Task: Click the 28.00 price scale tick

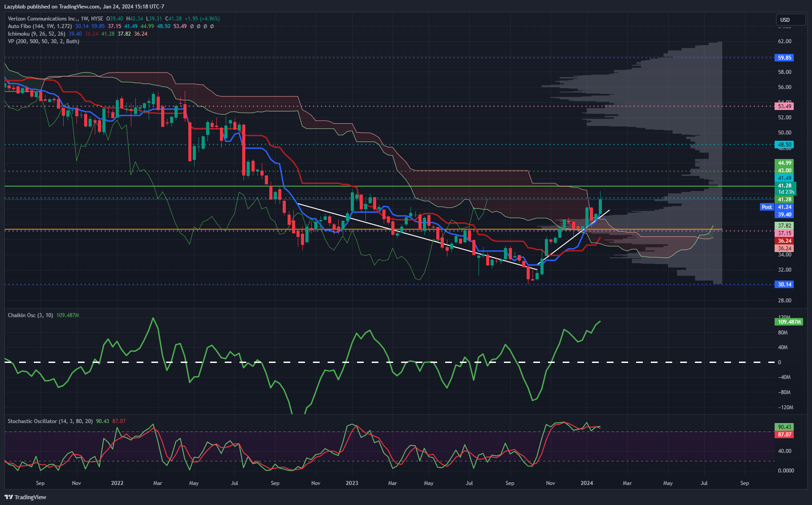Action: [x=784, y=301]
